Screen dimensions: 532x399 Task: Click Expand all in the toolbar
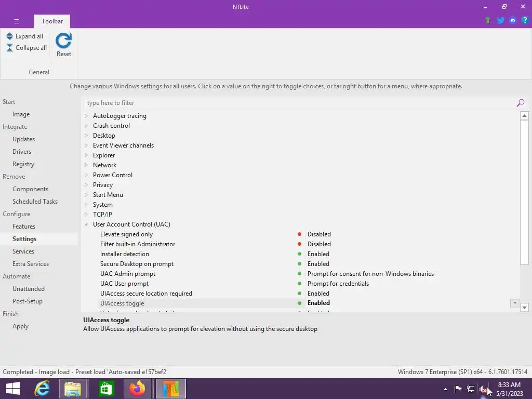point(25,36)
